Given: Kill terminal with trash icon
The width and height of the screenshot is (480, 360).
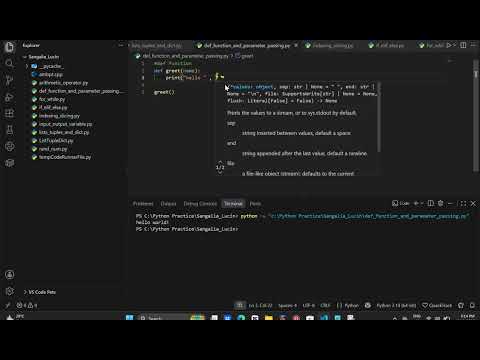Looking at the screenshot, I should [441, 203].
